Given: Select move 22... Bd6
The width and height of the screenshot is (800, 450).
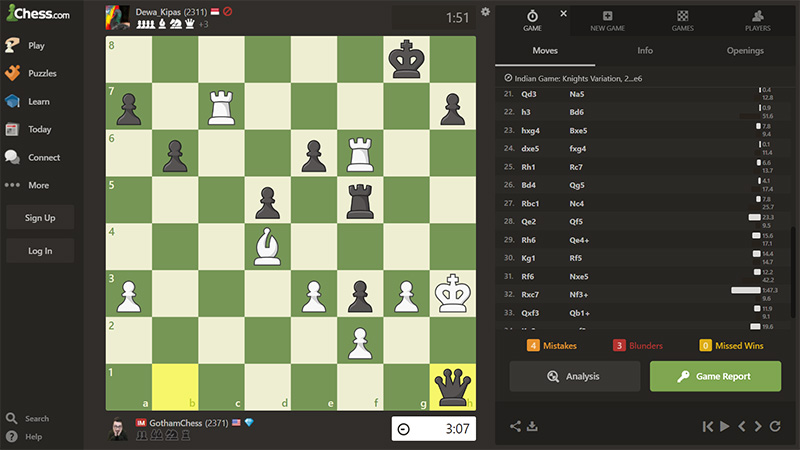Looking at the screenshot, I should [577, 112].
